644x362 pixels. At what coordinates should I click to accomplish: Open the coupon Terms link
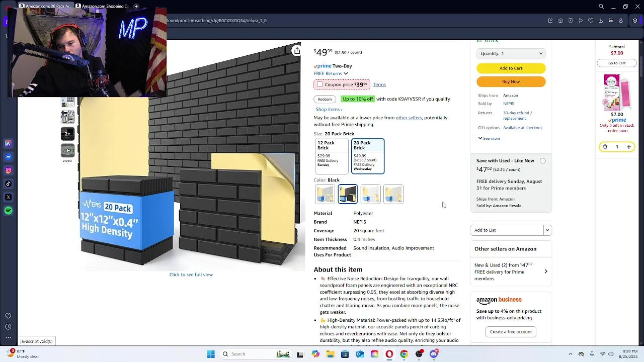click(x=379, y=84)
